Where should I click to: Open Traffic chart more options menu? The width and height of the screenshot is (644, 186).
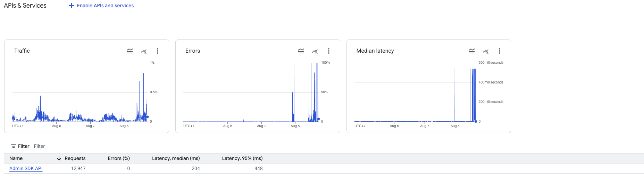pos(158,51)
